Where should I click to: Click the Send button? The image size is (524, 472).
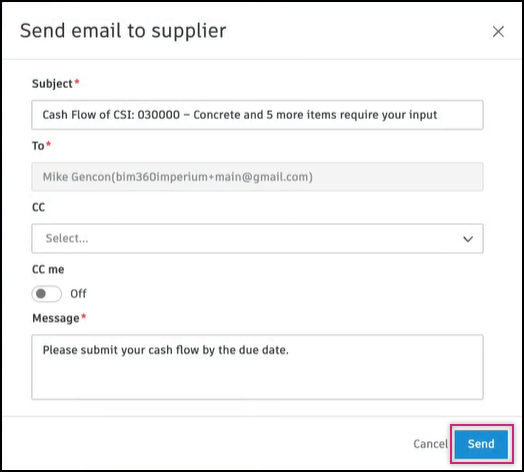(x=481, y=444)
